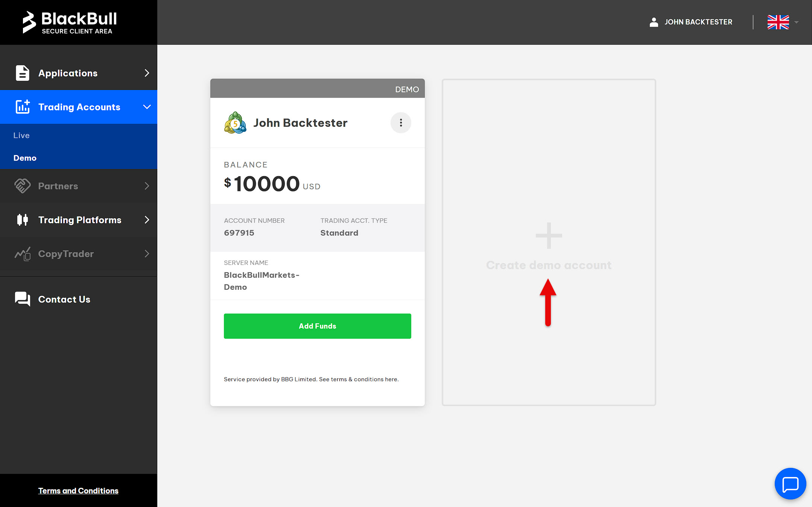Image resolution: width=812 pixels, height=507 pixels.
Task: Collapse the Trading Accounts section chevron
Action: (x=147, y=107)
